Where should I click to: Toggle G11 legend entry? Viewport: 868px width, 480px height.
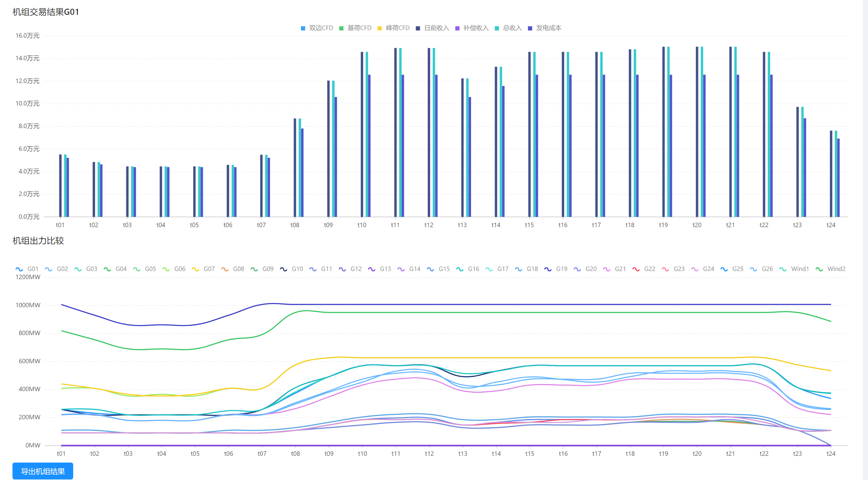click(321, 269)
